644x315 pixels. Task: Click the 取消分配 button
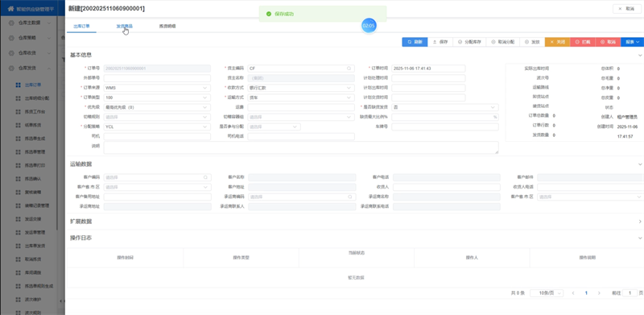pos(502,42)
